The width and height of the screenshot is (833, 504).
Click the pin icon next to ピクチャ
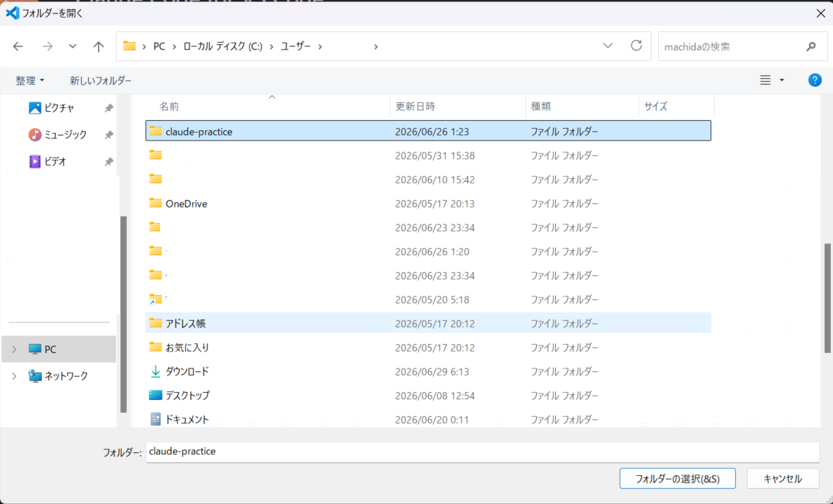click(108, 108)
